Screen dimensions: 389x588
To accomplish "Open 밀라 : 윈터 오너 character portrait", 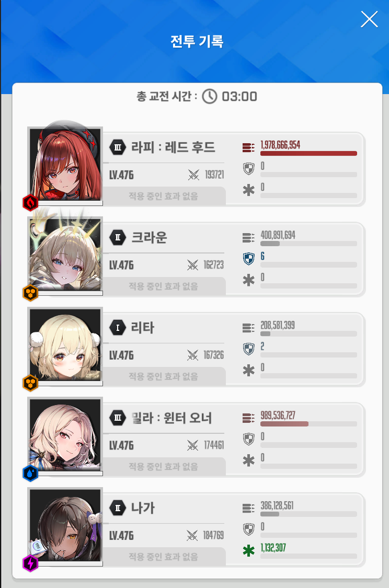I will tap(65, 436).
